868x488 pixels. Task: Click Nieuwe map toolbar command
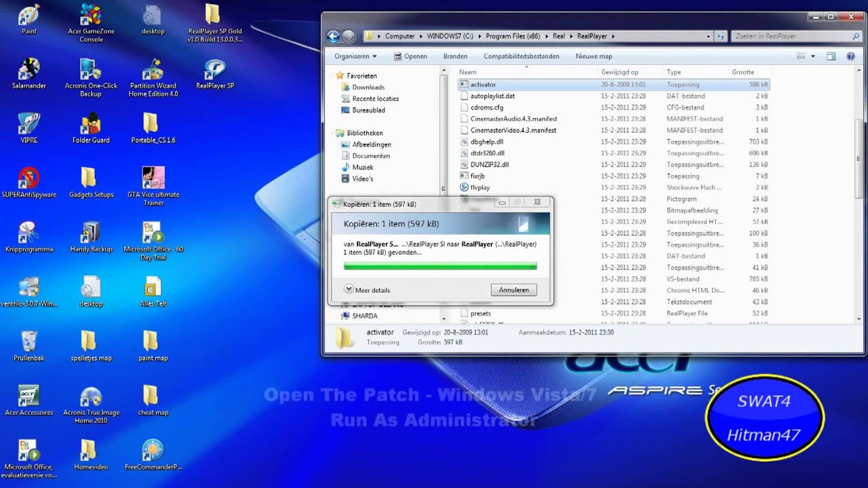(594, 56)
